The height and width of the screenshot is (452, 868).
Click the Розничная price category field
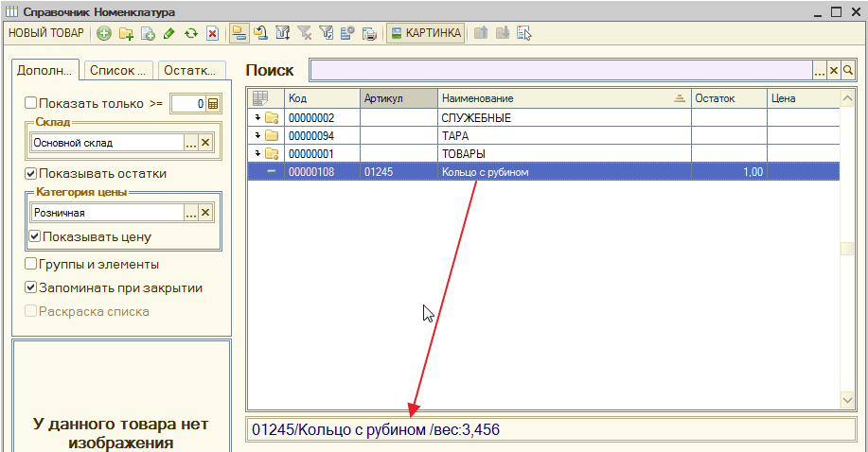click(x=107, y=213)
